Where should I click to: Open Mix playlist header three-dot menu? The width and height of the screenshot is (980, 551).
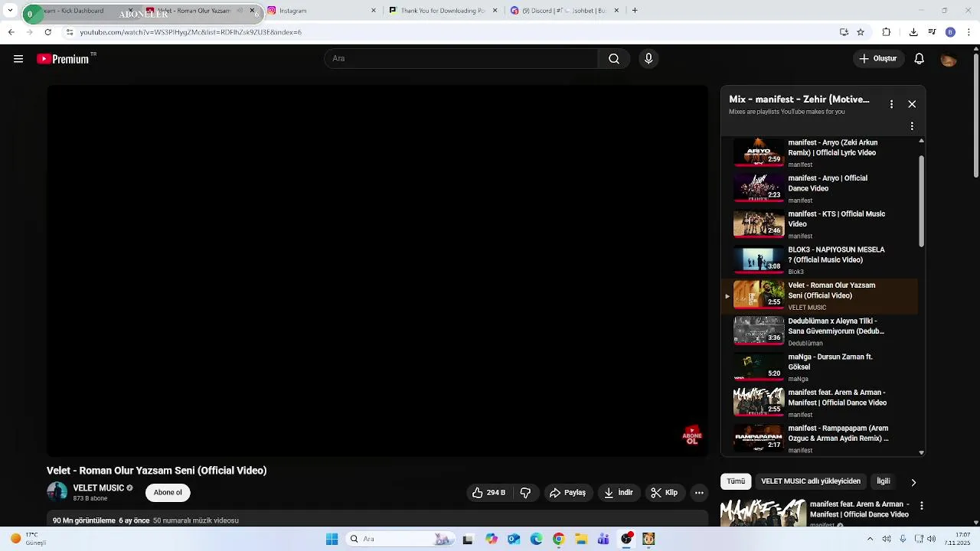click(x=891, y=104)
